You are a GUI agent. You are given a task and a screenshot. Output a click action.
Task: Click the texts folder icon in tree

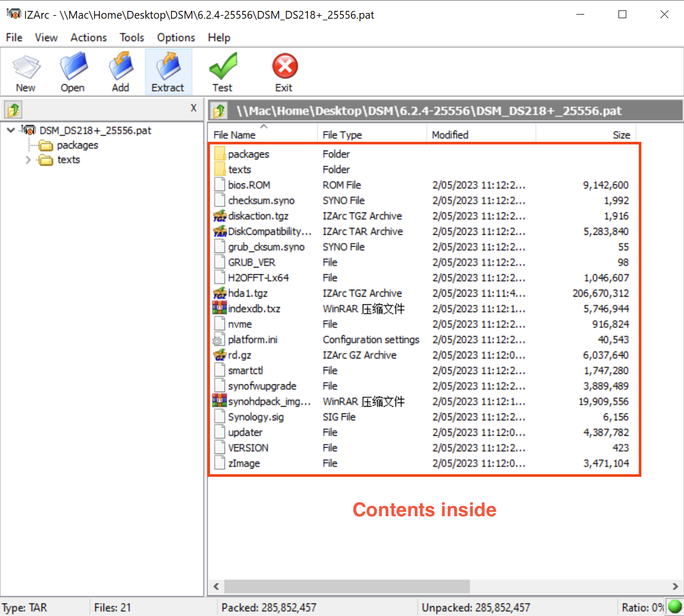(x=46, y=160)
